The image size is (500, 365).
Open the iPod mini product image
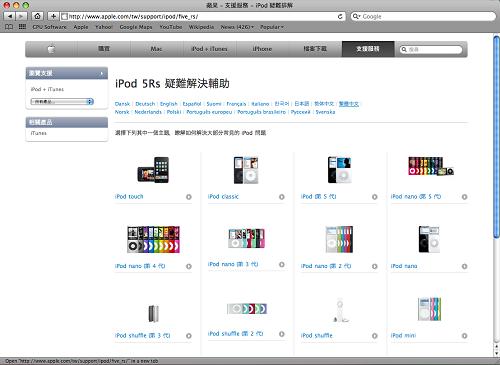(429, 309)
